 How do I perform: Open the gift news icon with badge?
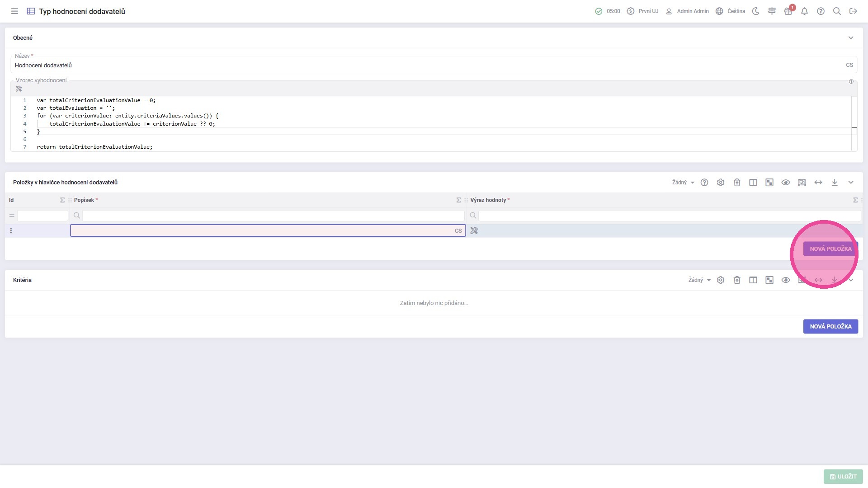(x=788, y=11)
